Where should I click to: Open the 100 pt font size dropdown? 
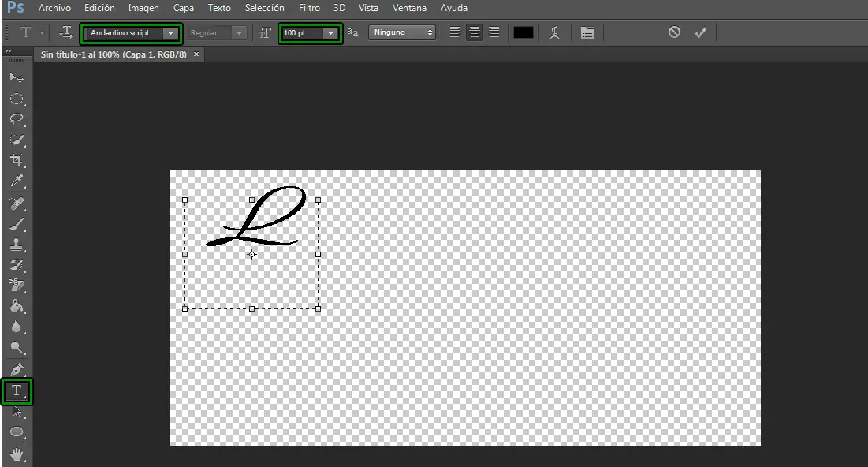330,33
